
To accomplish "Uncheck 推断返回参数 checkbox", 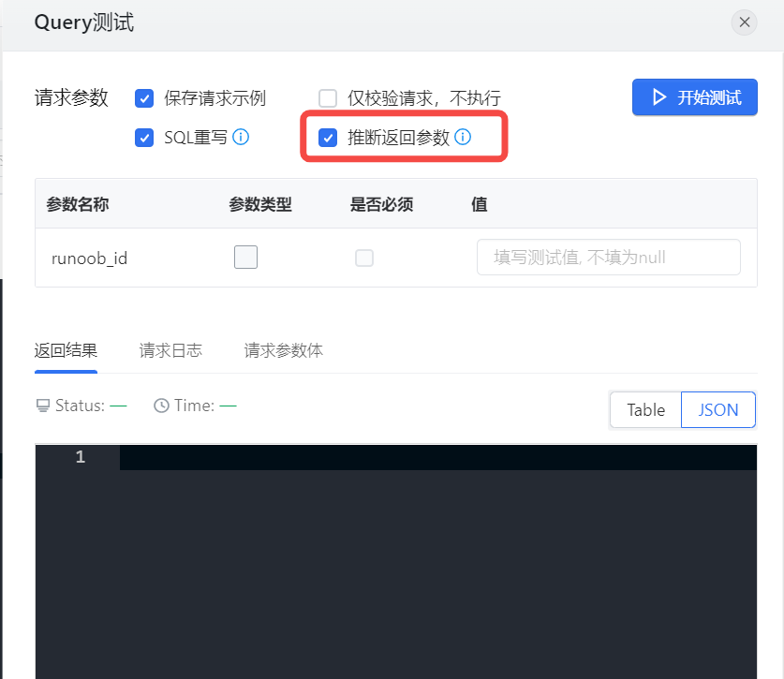I will [328, 138].
